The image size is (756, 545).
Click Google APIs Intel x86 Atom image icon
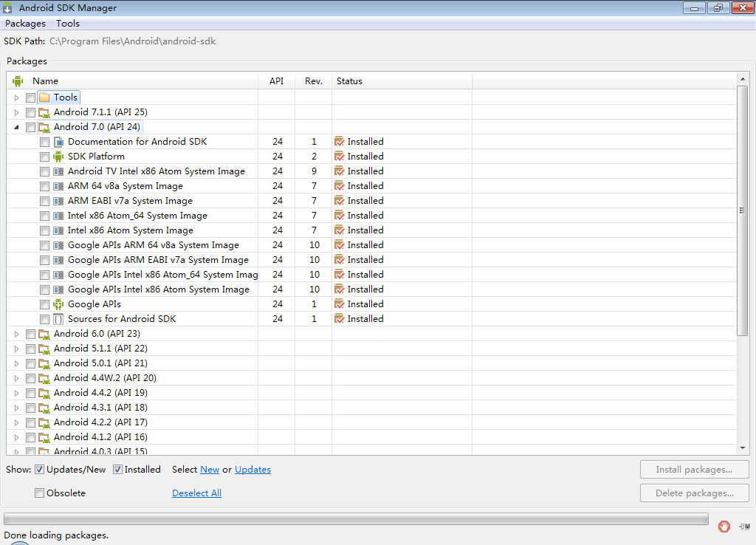(58, 289)
